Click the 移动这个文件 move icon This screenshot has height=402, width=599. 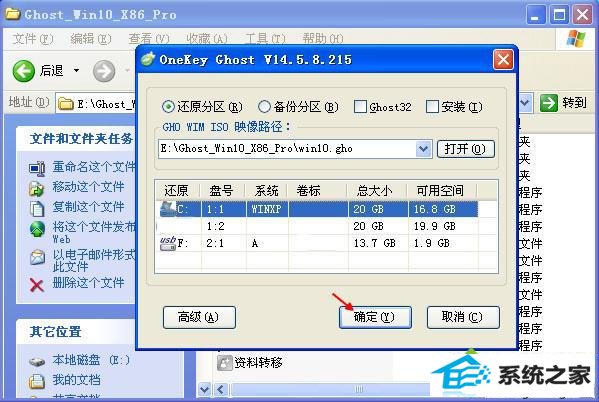pos(37,188)
